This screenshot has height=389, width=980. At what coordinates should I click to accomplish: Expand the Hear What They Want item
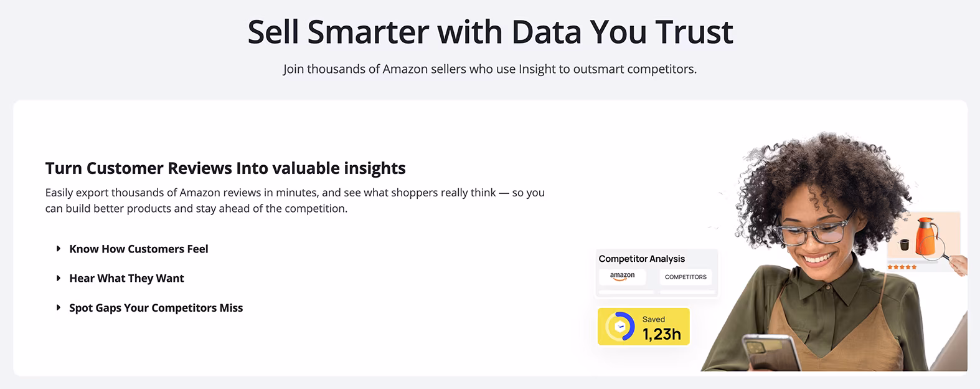click(126, 278)
